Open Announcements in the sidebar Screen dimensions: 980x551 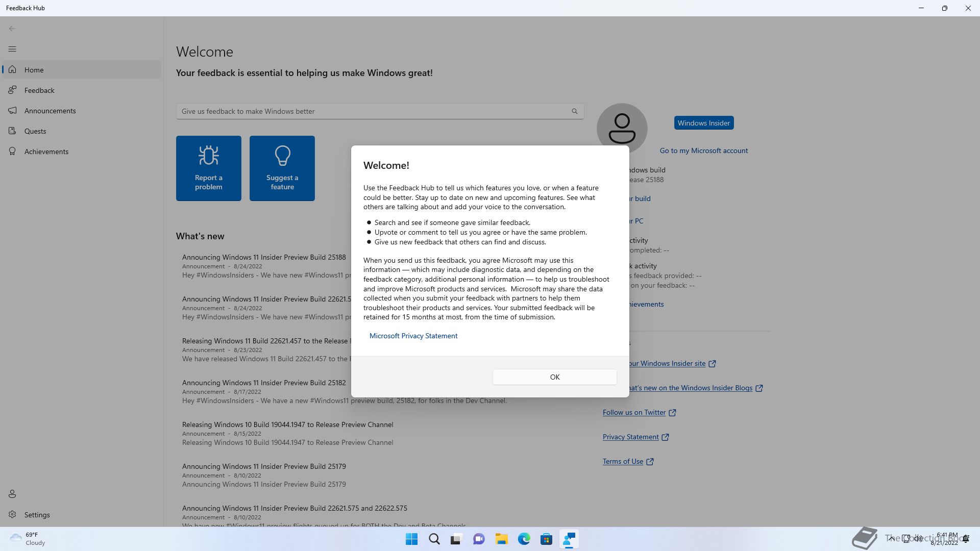(50, 111)
